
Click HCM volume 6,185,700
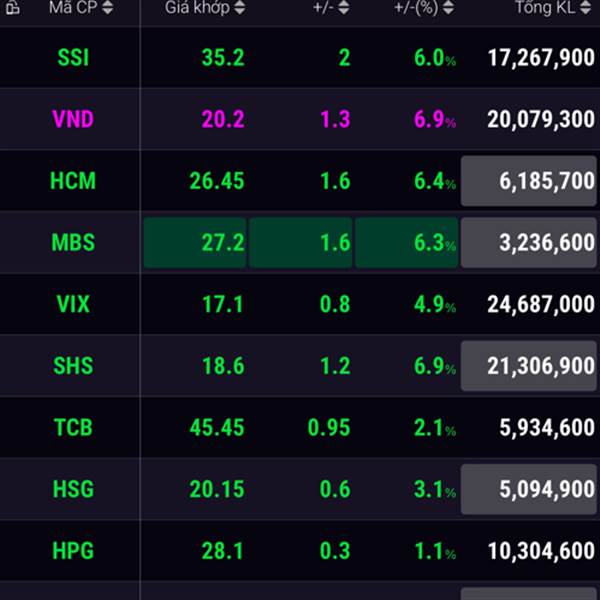[x=529, y=181]
